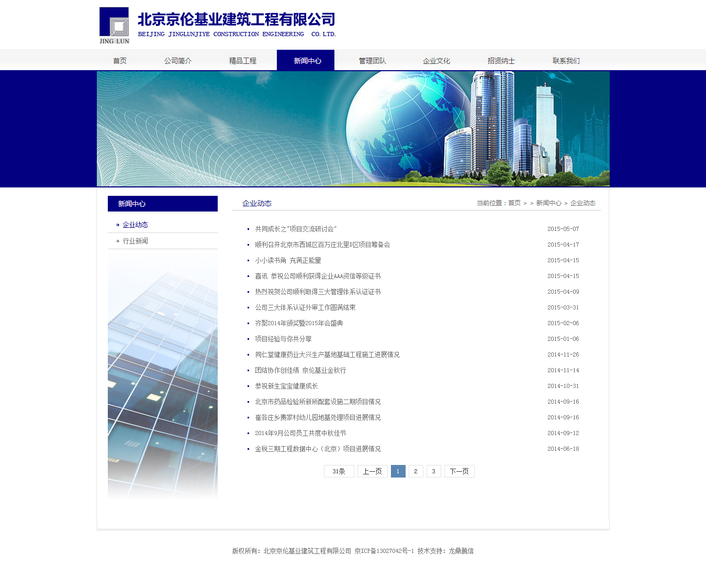The height and width of the screenshot is (588, 706).
Task: Click 下一页 to view next page
Action: pyautogui.click(x=459, y=471)
